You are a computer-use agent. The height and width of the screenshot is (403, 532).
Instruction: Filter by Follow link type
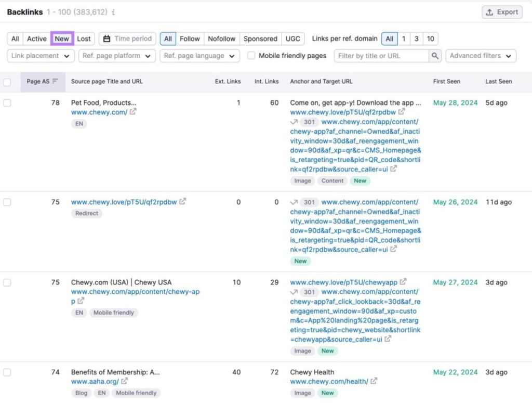coord(190,38)
